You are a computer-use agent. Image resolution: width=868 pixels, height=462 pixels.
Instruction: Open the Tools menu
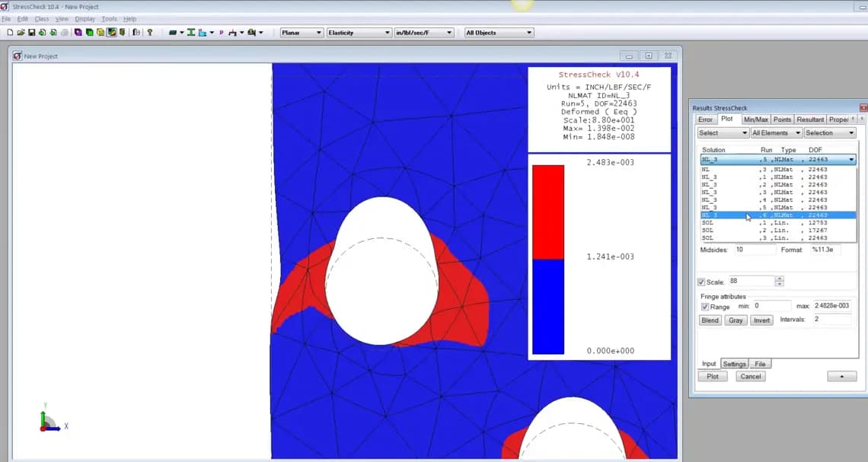coord(109,18)
